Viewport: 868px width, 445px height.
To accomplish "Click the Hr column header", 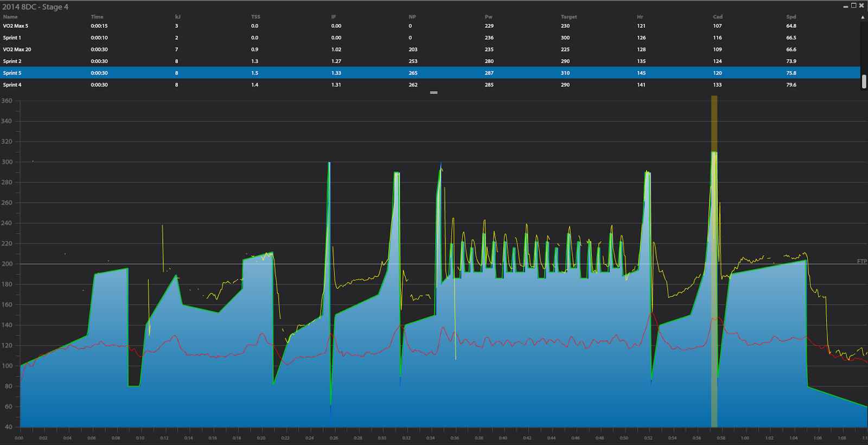I will 640,17.
